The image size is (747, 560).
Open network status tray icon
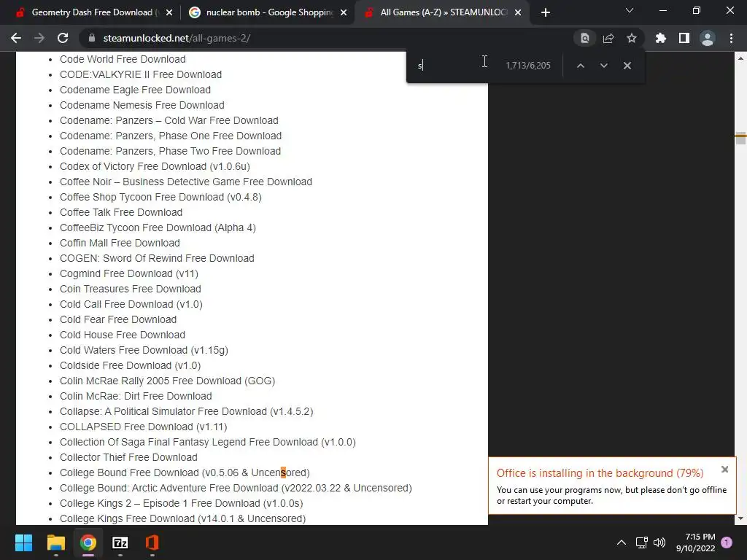point(641,542)
